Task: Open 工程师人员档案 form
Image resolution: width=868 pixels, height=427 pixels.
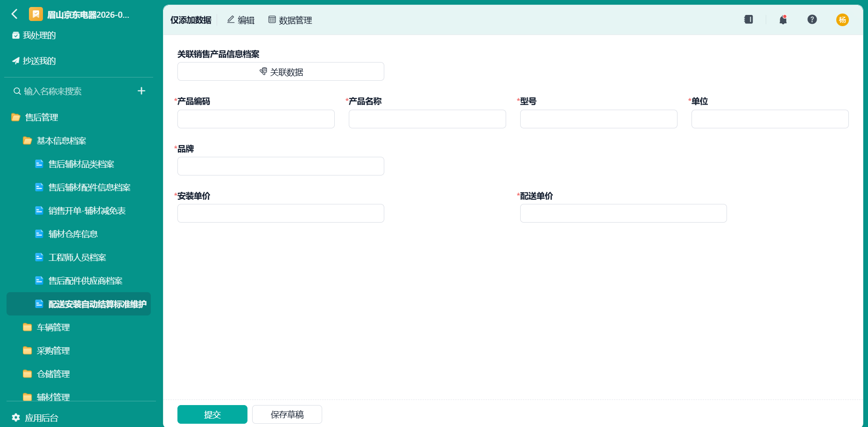Action: coord(78,257)
